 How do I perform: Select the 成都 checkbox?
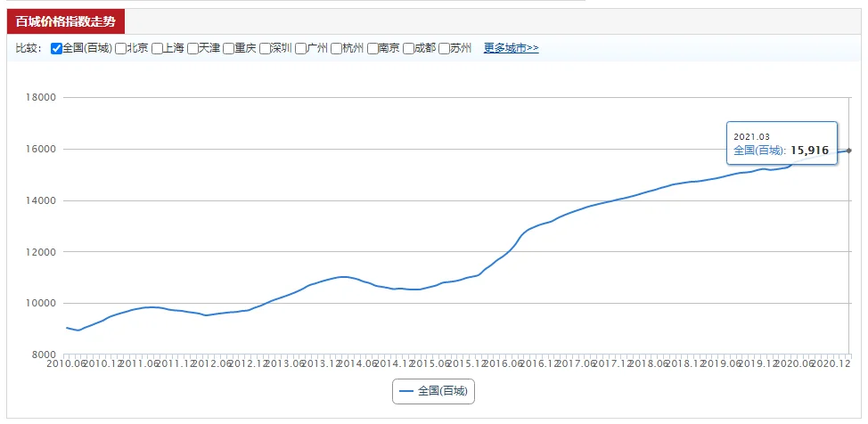[x=408, y=49]
